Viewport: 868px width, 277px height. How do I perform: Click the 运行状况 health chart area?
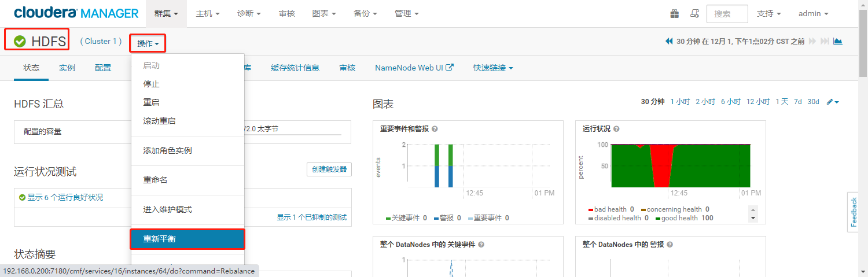point(681,165)
